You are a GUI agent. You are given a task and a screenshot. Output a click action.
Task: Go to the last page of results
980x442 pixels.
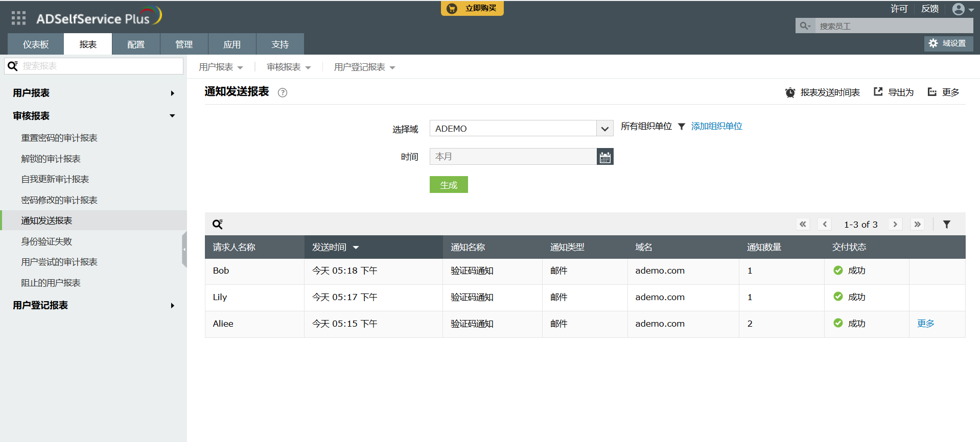coord(918,224)
